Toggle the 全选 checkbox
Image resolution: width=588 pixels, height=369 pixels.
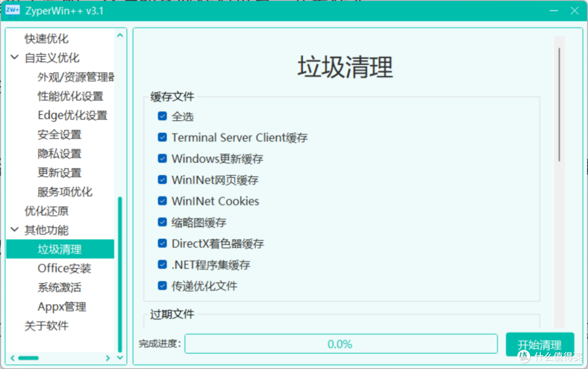click(x=162, y=116)
